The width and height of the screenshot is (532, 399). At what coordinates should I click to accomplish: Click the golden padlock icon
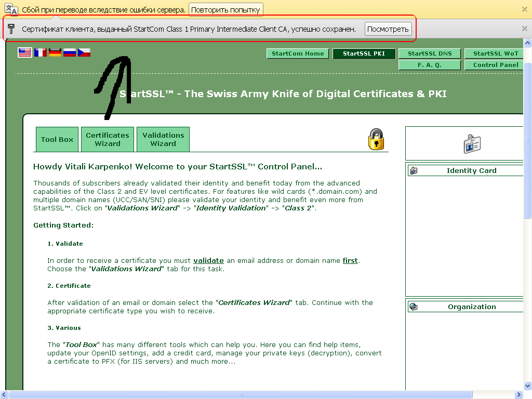point(376,139)
